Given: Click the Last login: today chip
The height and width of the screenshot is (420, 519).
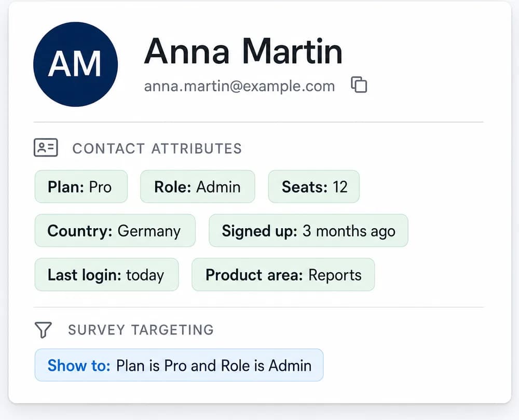Looking at the screenshot, I should coord(106,274).
